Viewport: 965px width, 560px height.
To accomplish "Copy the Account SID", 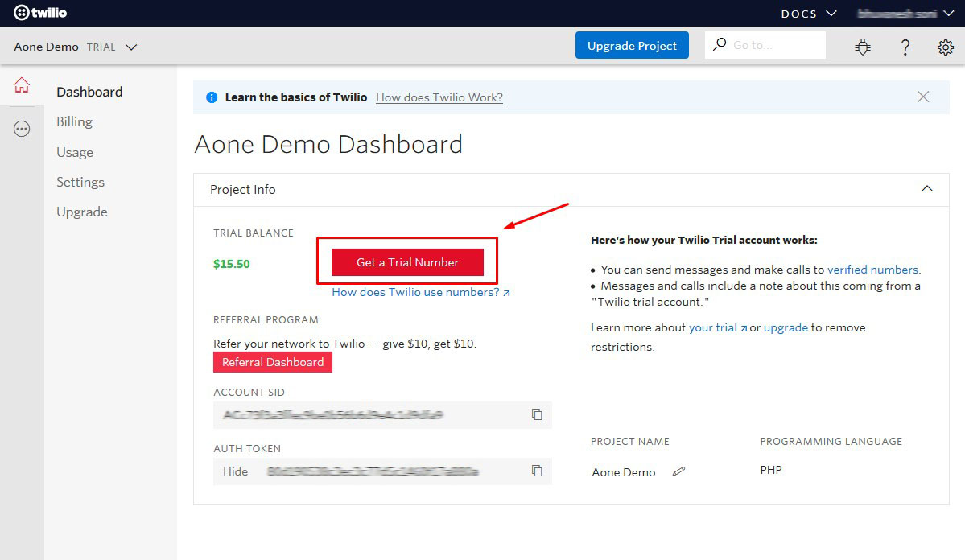I will pos(537,414).
